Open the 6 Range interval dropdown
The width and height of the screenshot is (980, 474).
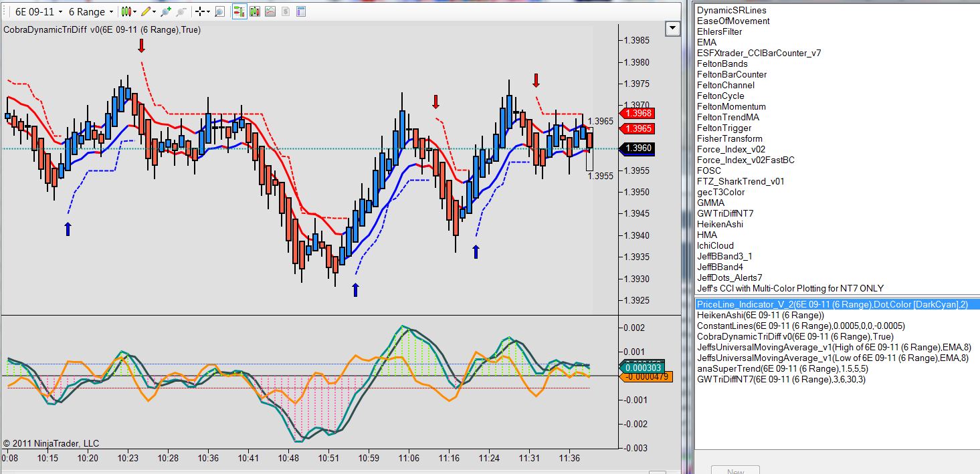91,11
